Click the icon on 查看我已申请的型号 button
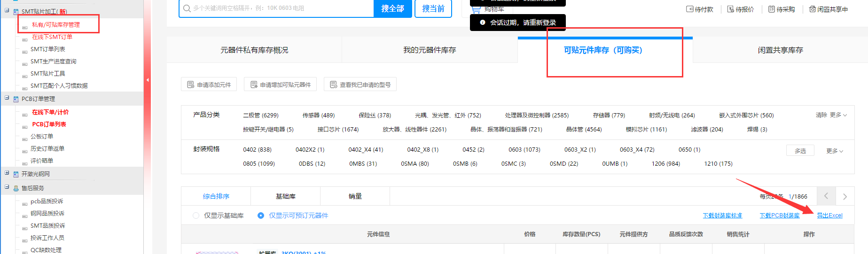 [x=334, y=85]
